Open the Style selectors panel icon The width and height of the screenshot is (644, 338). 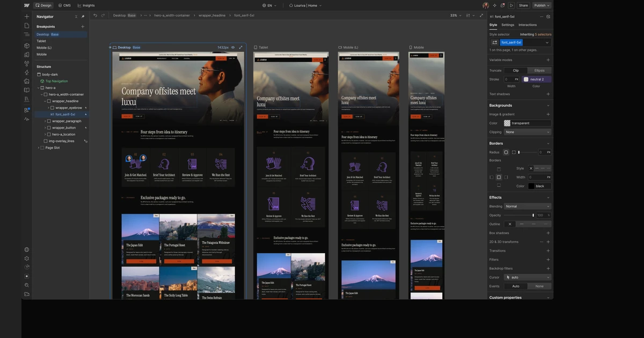(27, 63)
